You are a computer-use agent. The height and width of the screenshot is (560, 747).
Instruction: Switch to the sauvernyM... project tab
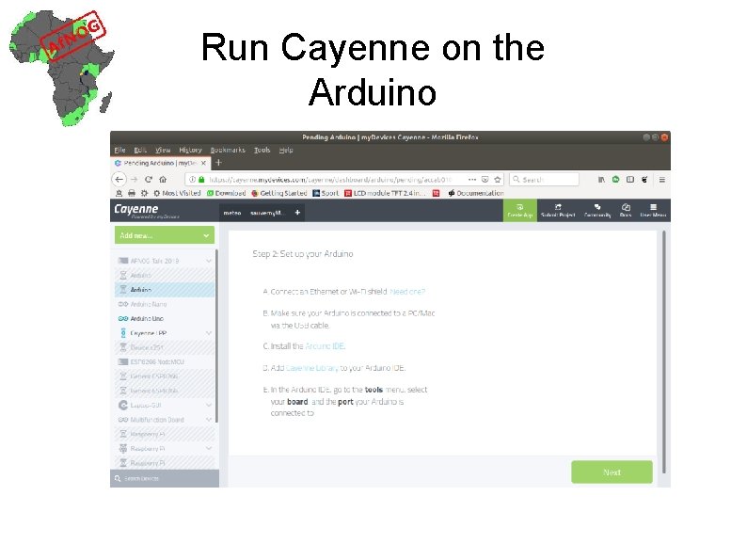pyautogui.click(x=267, y=213)
